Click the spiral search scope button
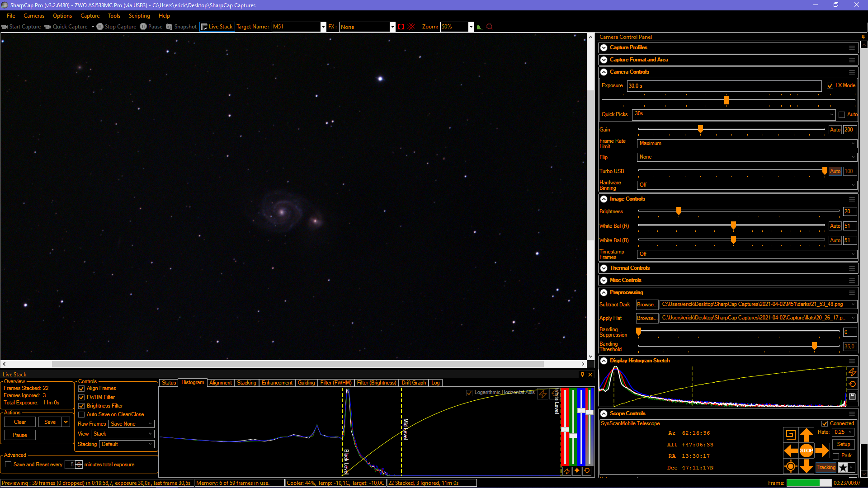The width and height of the screenshot is (868, 488). (x=791, y=435)
